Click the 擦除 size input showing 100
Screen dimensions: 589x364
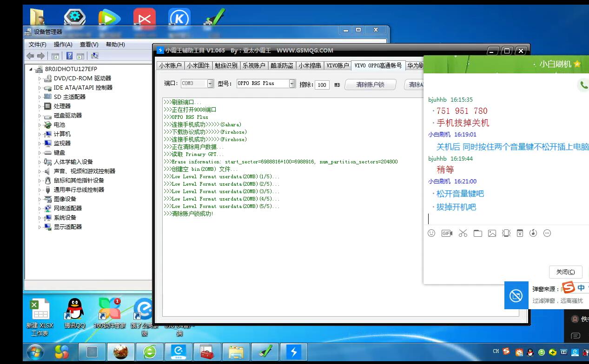pos(322,85)
